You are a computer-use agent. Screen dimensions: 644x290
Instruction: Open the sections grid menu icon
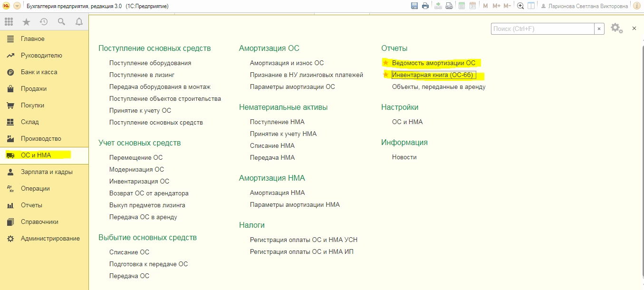(9, 22)
